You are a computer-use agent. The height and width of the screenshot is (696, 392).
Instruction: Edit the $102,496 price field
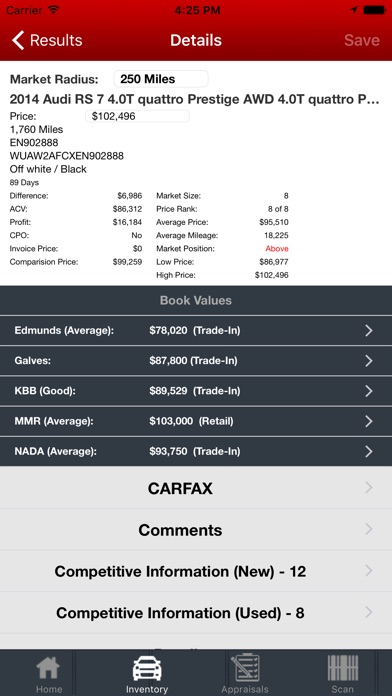tap(137, 116)
